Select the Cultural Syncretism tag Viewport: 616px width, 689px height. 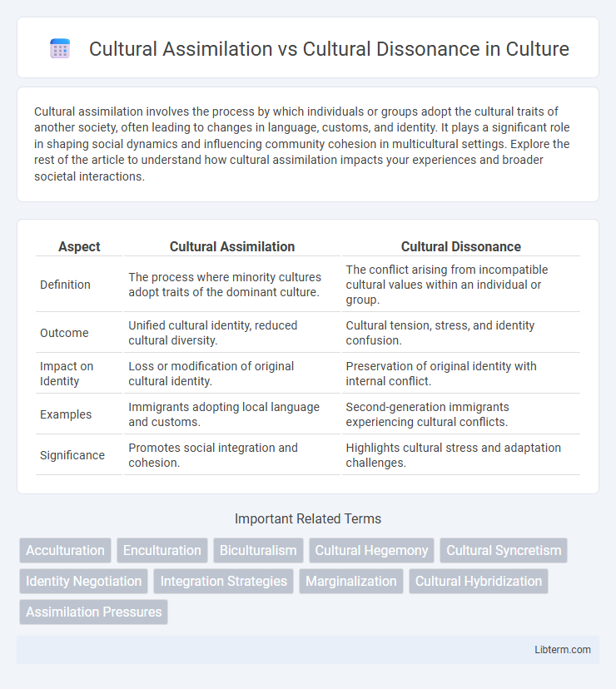click(x=504, y=550)
